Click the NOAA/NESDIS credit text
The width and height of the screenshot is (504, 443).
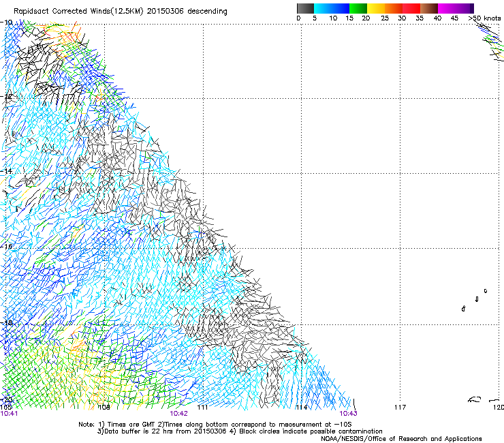401,439
